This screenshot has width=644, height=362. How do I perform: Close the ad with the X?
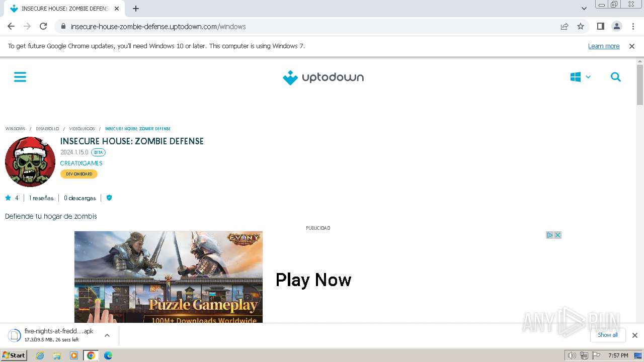pos(557,235)
